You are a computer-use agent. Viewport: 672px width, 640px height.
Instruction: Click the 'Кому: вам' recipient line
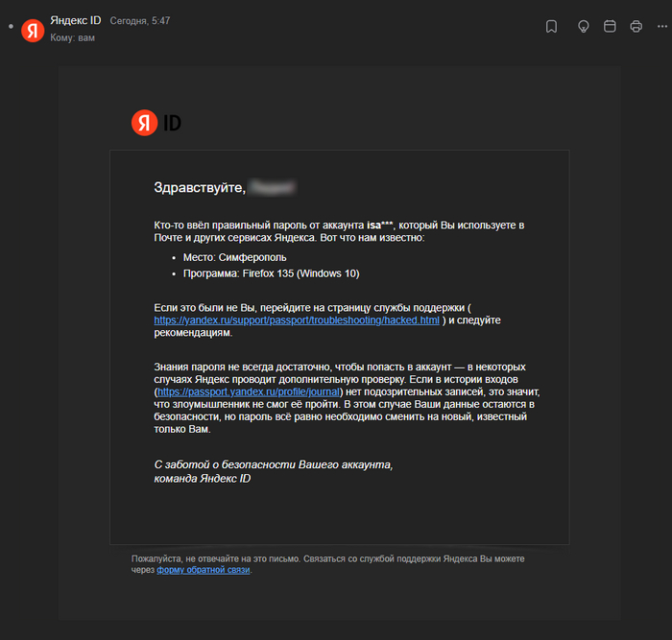tap(72, 37)
